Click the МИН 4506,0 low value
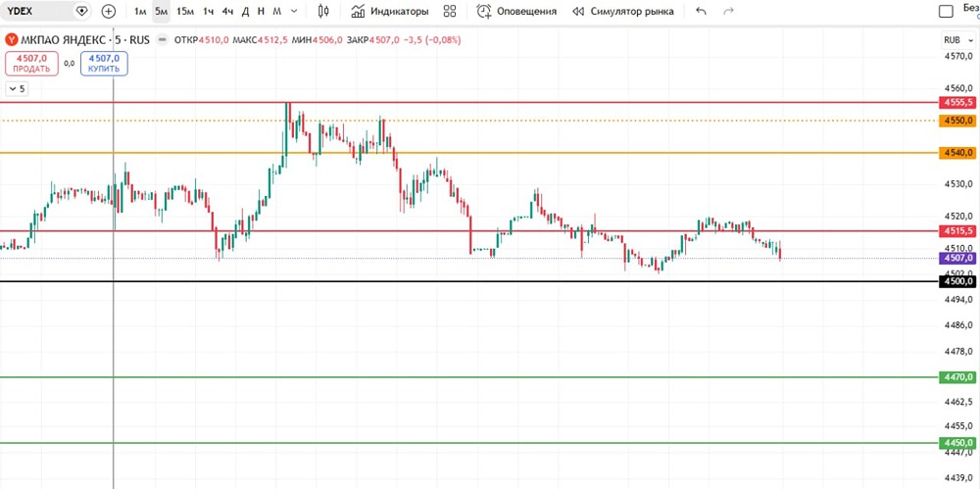This screenshot has width=980, height=489. 317,40
